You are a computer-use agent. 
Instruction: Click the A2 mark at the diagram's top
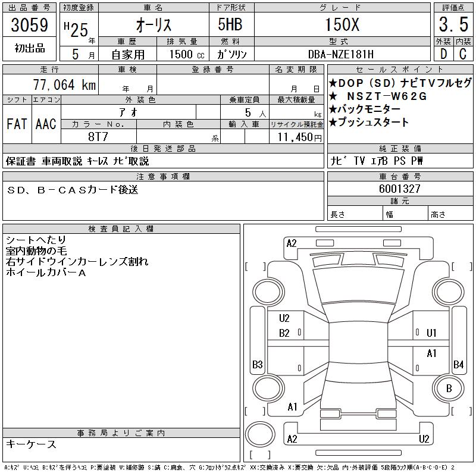[x=291, y=243]
